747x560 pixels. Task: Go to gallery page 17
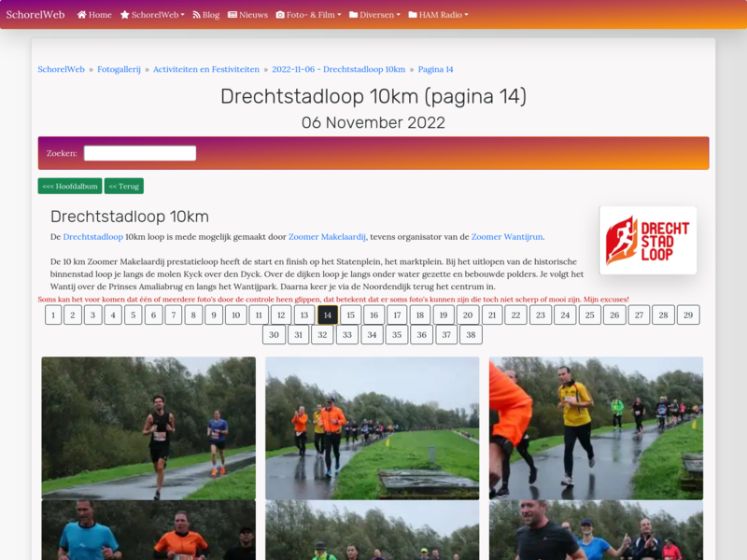(x=397, y=315)
